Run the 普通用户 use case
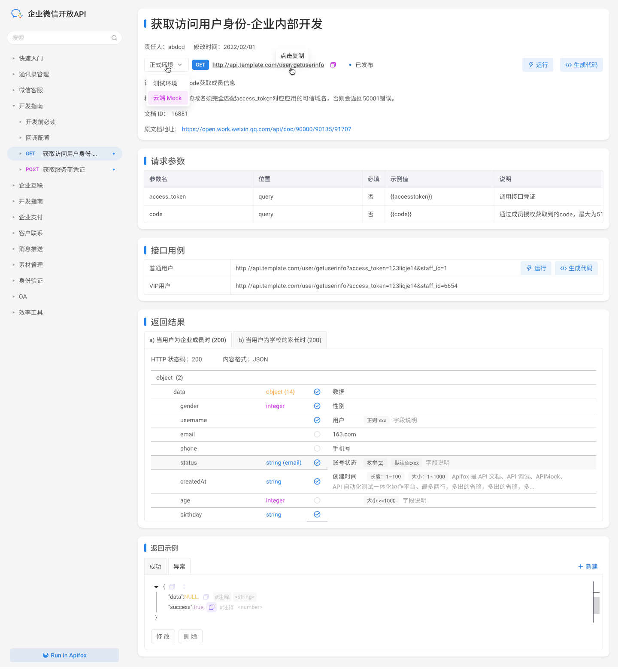 tap(536, 268)
